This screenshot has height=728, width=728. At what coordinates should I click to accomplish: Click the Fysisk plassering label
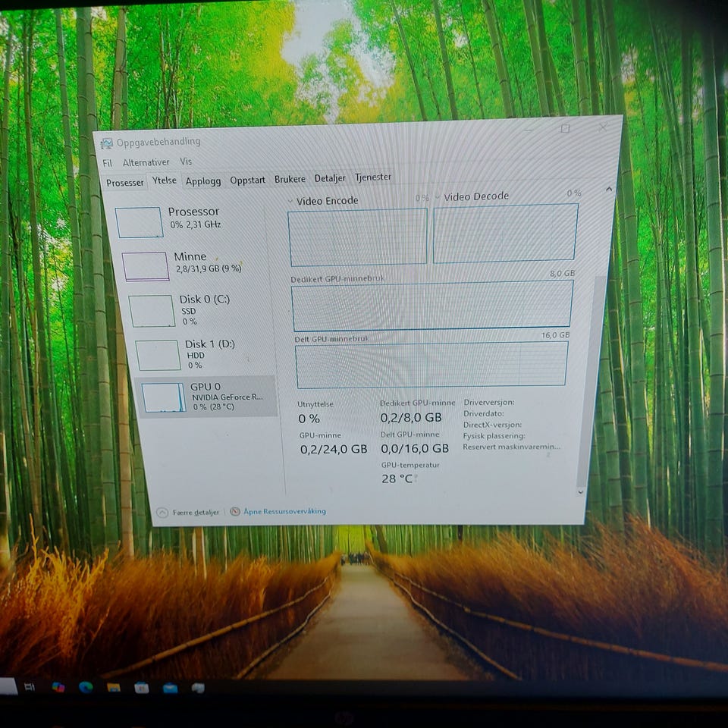pos(494,436)
